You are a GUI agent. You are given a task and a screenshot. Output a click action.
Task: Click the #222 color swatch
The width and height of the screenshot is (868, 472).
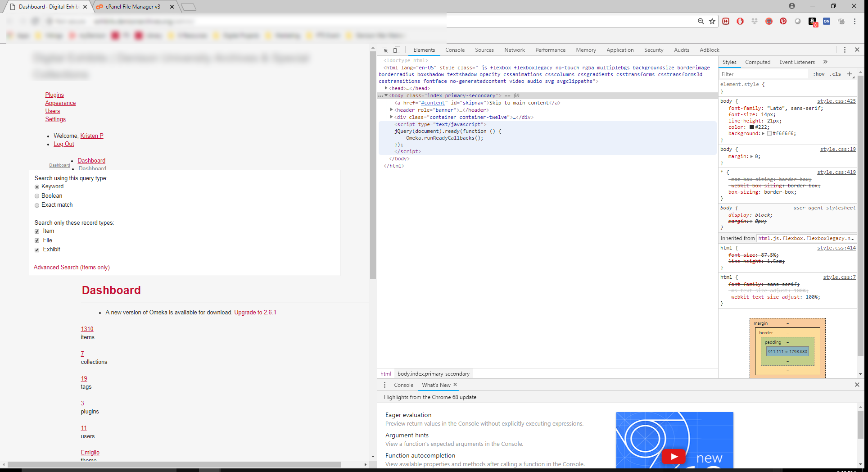point(752,127)
